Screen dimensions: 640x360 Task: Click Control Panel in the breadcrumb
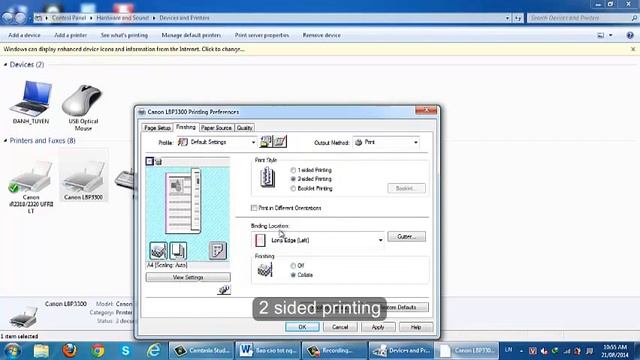[x=69, y=18]
